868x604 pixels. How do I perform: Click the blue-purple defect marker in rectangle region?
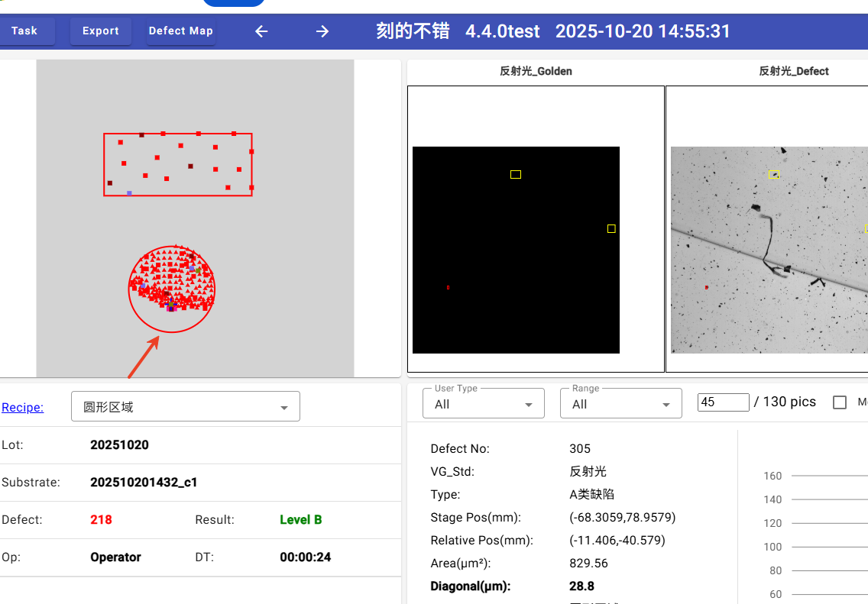[x=129, y=193]
